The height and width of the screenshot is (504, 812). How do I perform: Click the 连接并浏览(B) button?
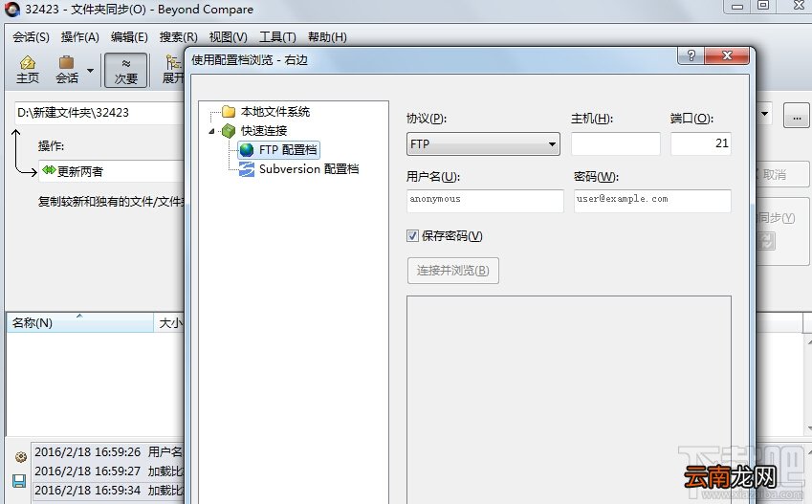[x=453, y=271]
